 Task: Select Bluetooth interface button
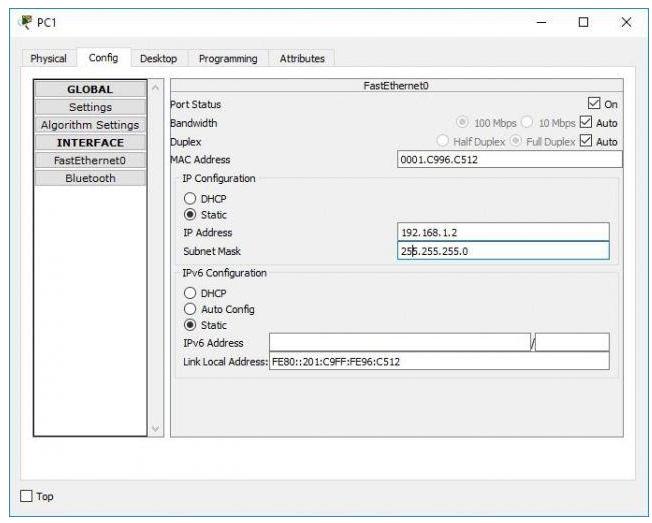click(x=90, y=178)
